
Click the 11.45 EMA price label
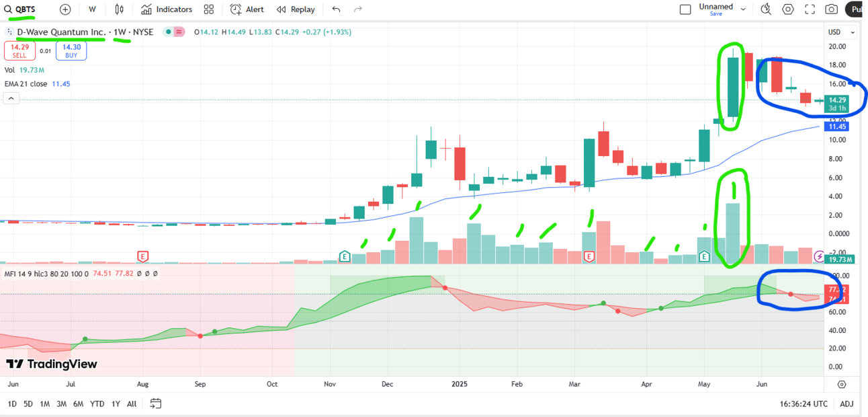pos(837,126)
